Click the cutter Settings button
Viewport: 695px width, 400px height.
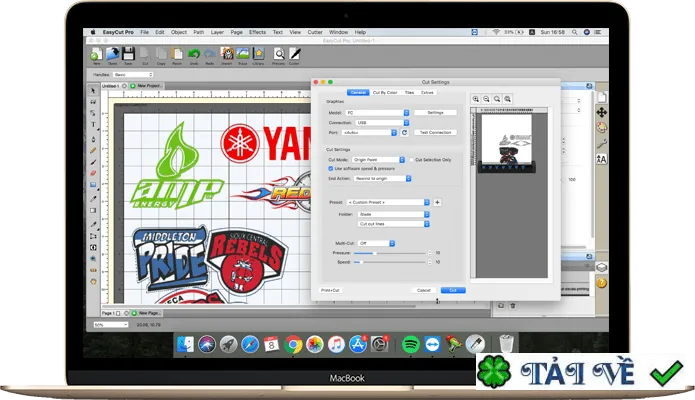coord(435,113)
